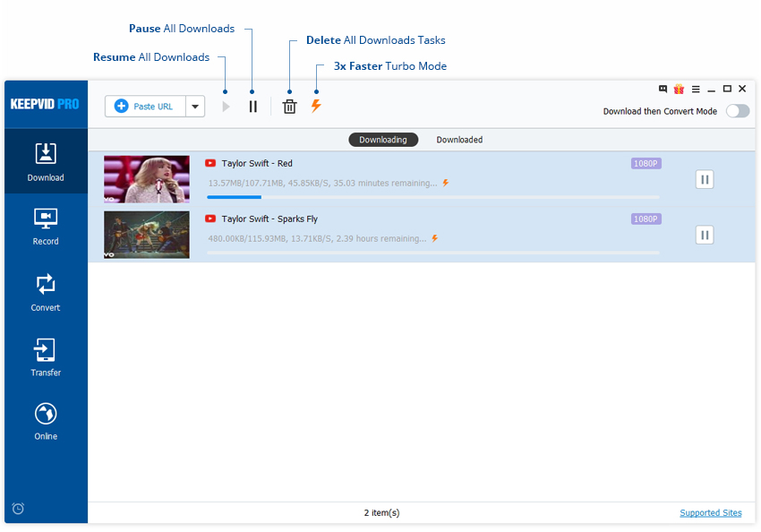Screen dimensions: 761x532
Task: Maximize the KeepVid Pro window
Action: [x=727, y=89]
